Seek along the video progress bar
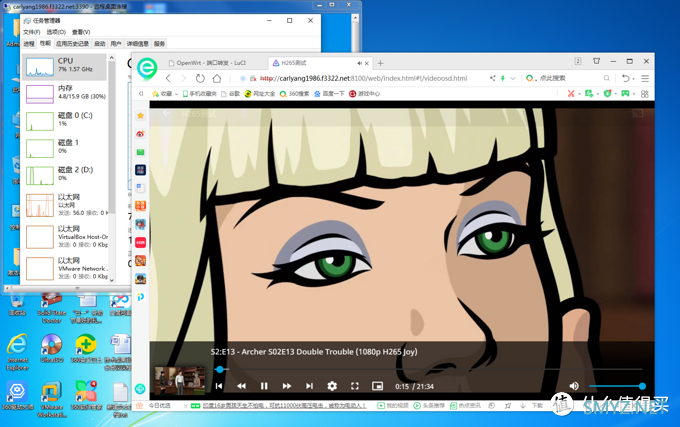This screenshot has height=427, width=680. pos(428,369)
